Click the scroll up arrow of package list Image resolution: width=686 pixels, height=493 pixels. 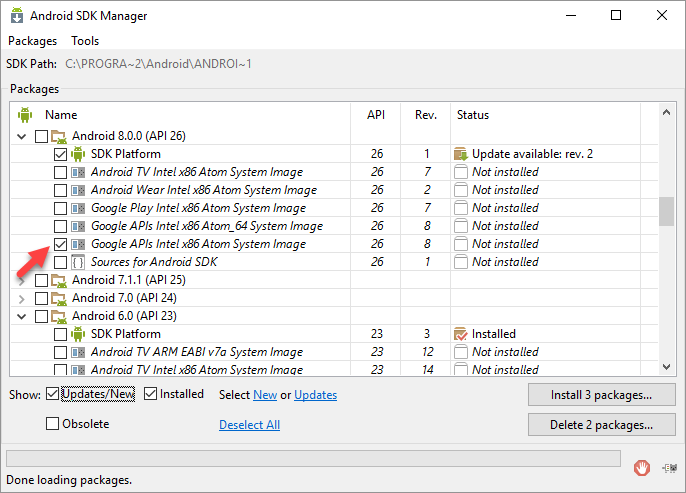coord(666,112)
